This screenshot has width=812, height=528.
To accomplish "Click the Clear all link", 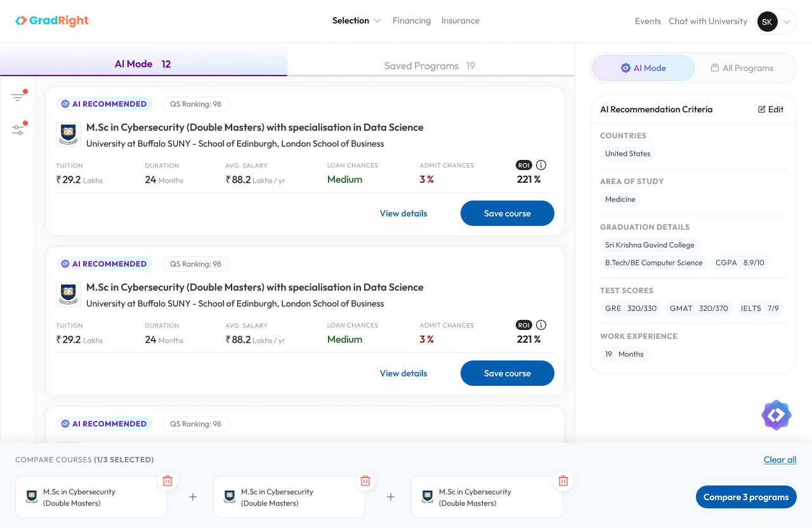I will pyautogui.click(x=780, y=459).
